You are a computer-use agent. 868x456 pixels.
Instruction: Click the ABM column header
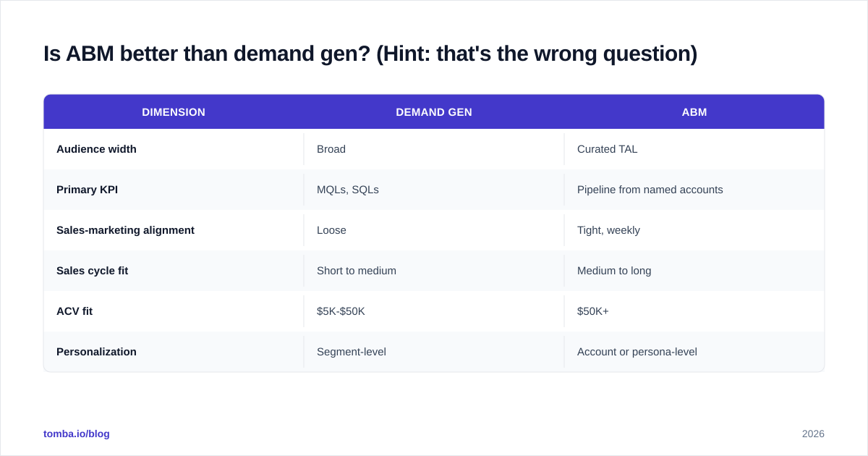tap(694, 112)
